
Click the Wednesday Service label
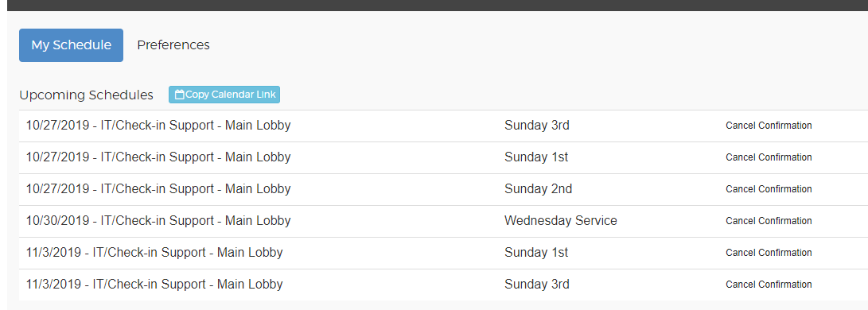(x=561, y=221)
